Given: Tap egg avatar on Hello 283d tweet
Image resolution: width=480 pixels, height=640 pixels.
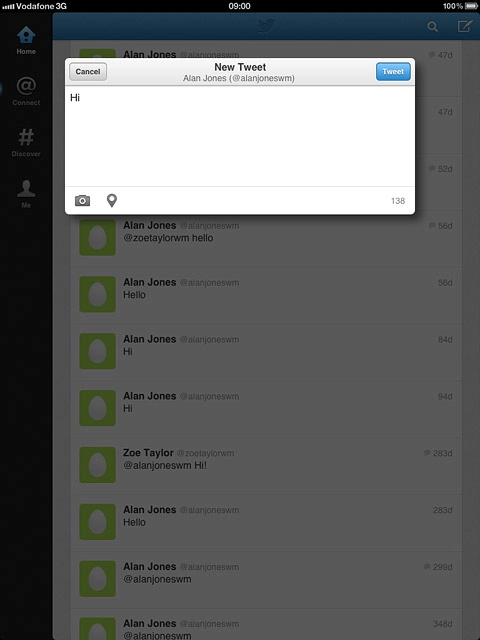Looking at the screenshot, I should [98, 522].
